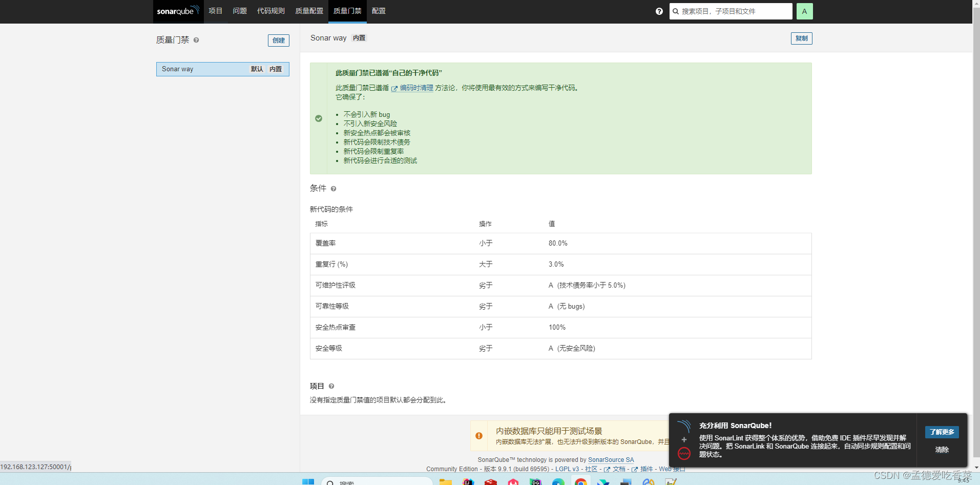Go to the 项目 menu
The width and height of the screenshot is (980, 485).
tap(216, 11)
